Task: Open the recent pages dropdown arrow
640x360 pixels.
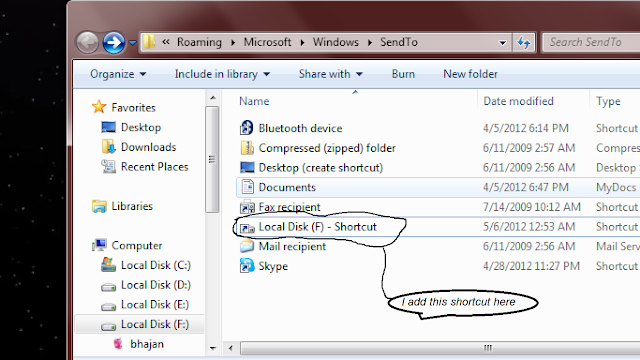Action: [132, 42]
